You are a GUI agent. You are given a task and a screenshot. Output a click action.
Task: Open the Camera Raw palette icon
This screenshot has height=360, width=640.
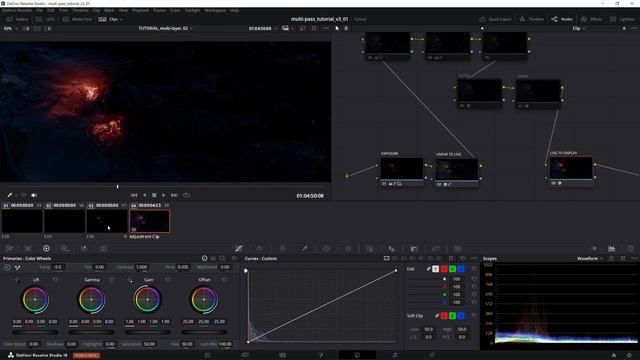[x=9, y=248]
